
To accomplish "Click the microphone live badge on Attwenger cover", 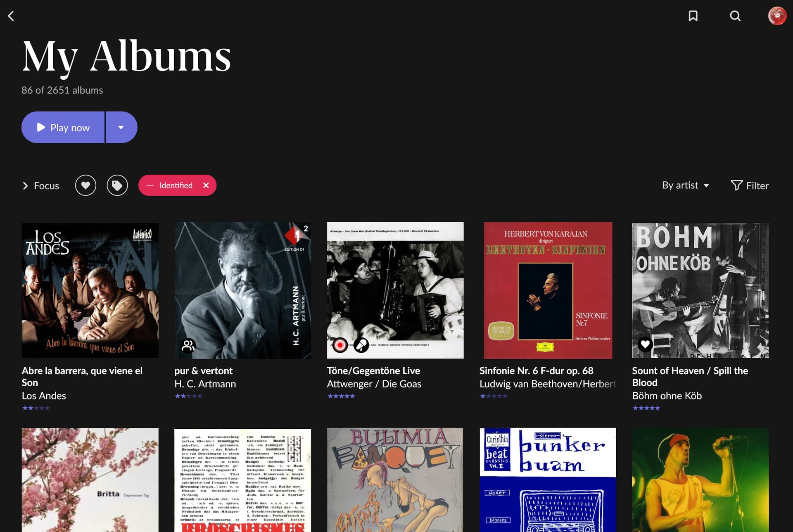I will point(361,345).
